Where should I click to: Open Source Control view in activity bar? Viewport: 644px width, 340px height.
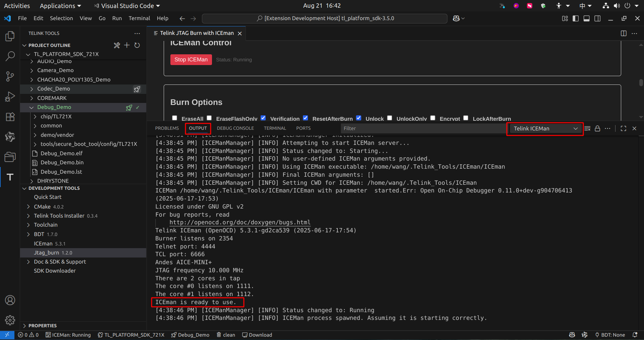tap(10, 76)
